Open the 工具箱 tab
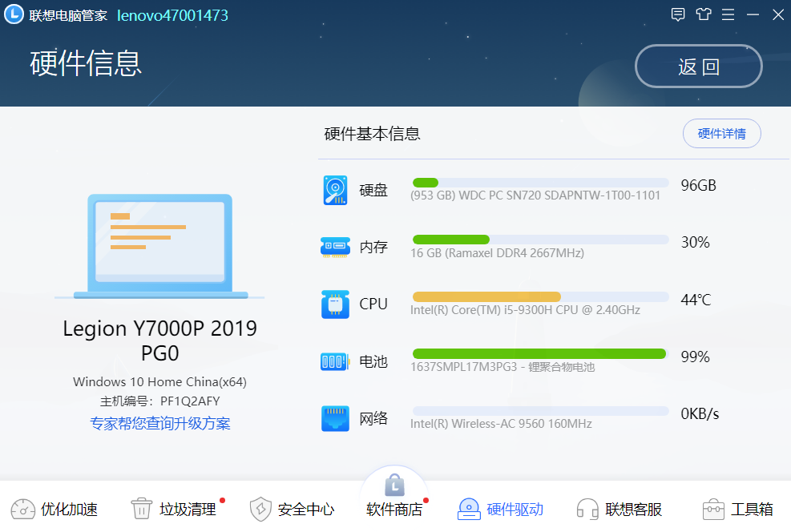 (x=738, y=510)
